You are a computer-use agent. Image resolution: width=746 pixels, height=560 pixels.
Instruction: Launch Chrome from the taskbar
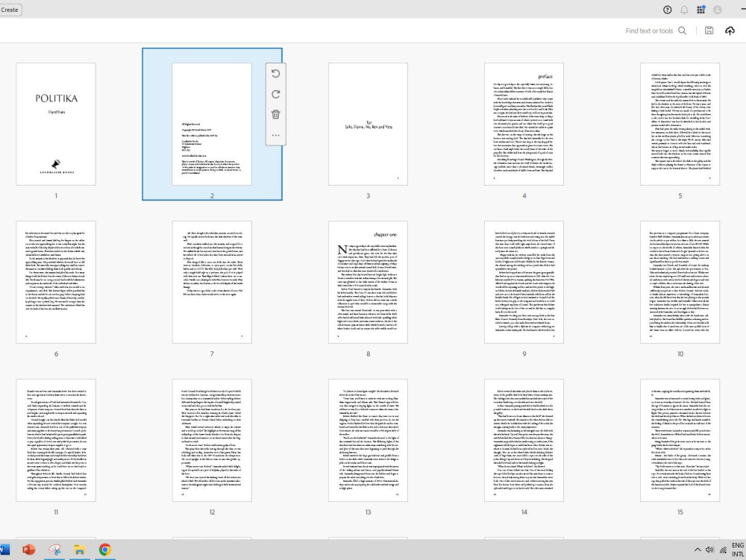click(x=106, y=551)
